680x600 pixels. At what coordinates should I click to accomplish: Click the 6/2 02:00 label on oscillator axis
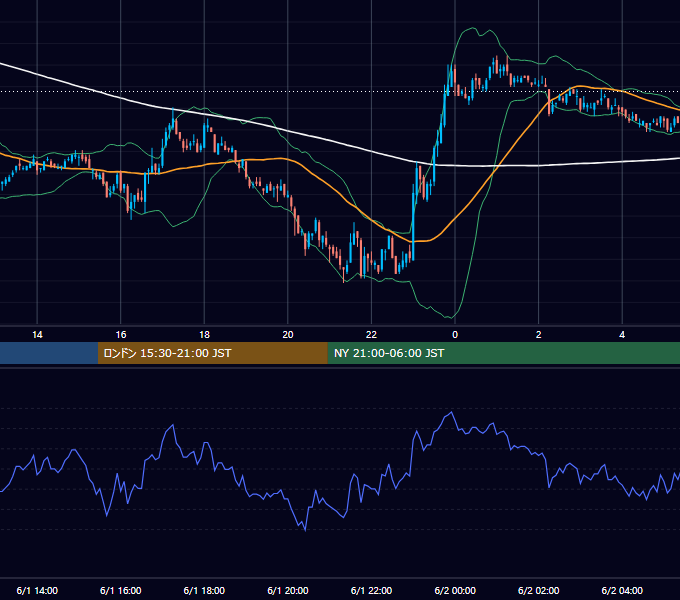[539, 590]
